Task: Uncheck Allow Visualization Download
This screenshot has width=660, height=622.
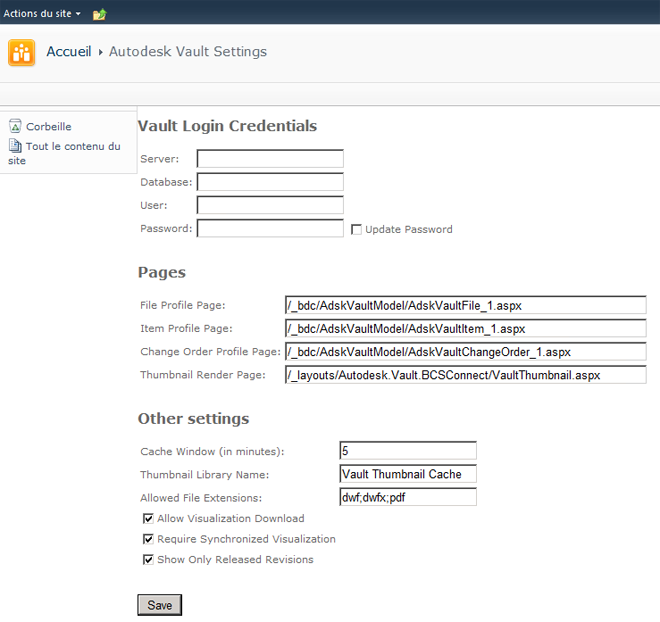Action: (148, 518)
